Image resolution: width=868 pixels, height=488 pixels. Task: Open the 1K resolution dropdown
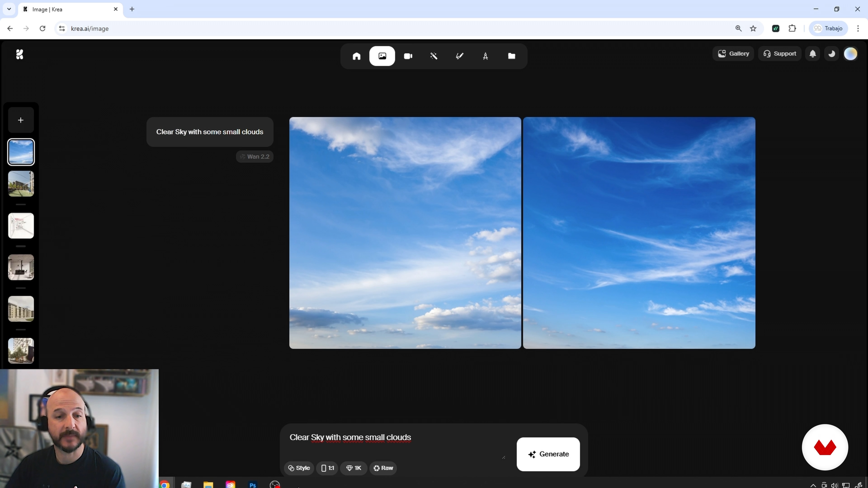pos(354,468)
